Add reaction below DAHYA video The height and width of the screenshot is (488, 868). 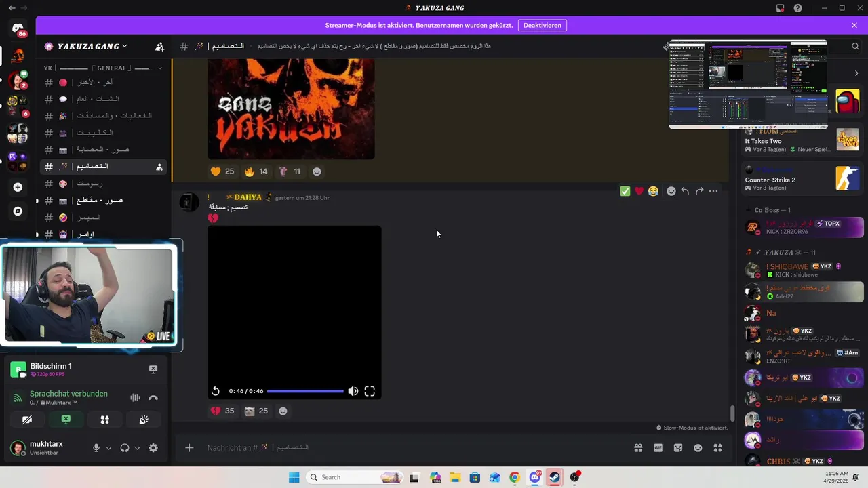point(283,411)
